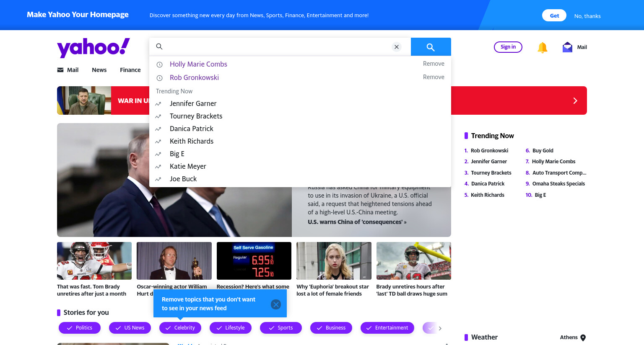Remove Rob Gronkowski from search history
The width and height of the screenshot is (644, 345).
(x=434, y=77)
